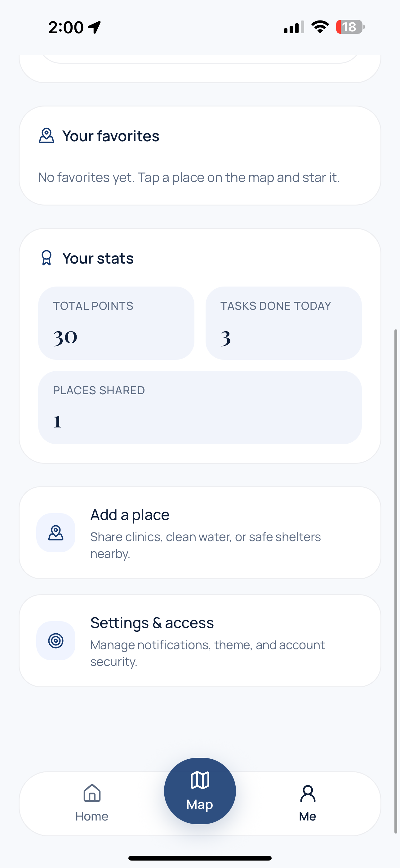
Task: Tap the map pin icon beside Your favorites
Action: [x=47, y=136]
